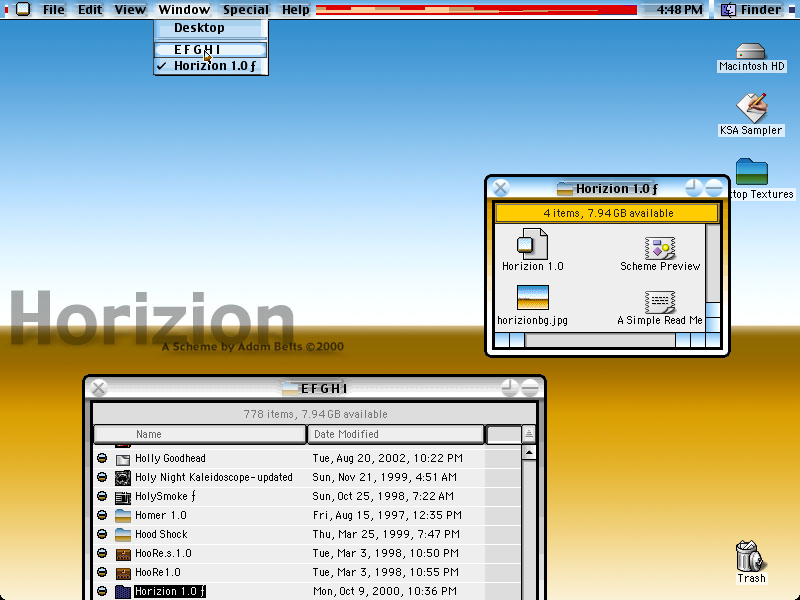Viewport: 800px width, 600px height.
Task: Click the date 'Sun, Nov 21, 1999, 4:51 AM'
Action: pyautogui.click(x=385, y=478)
